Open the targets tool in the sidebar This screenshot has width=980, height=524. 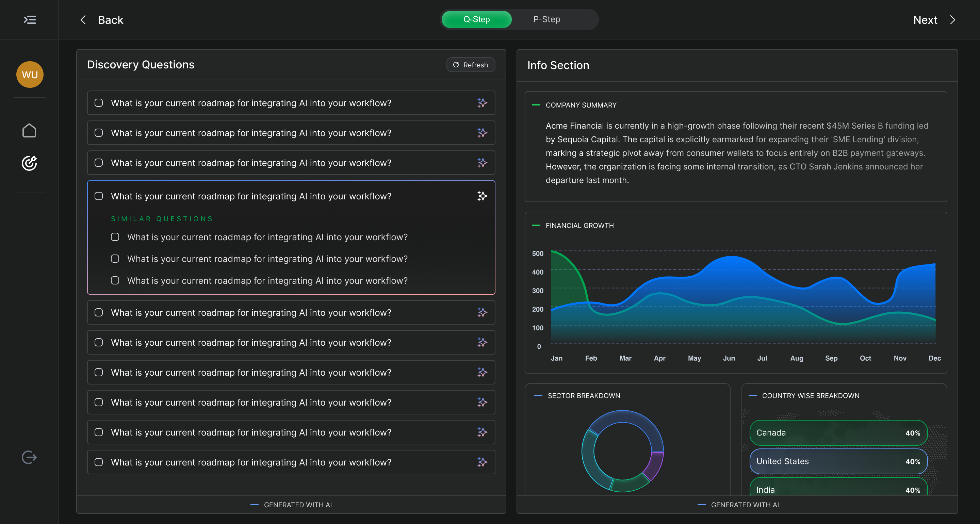pyautogui.click(x=30, y=163)
